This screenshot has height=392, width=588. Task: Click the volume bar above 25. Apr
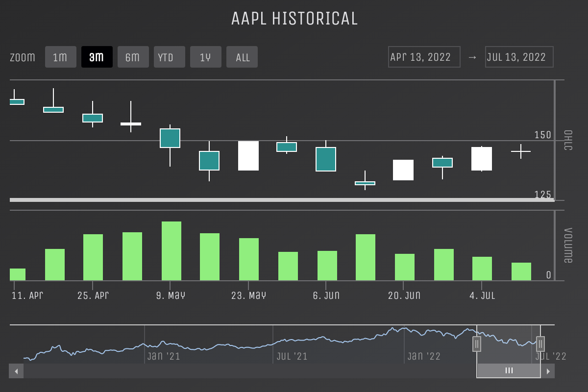click(93, 257)
